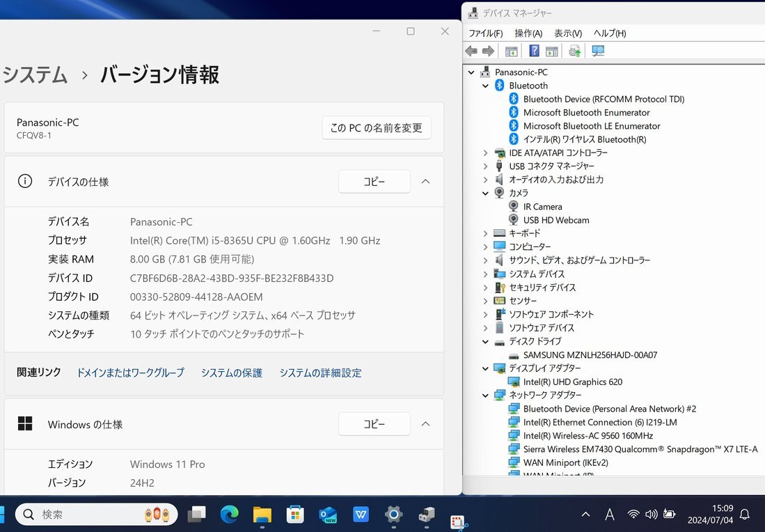Collapse the Bluetooth device category
765x532 pixels.
click(485, 85)
